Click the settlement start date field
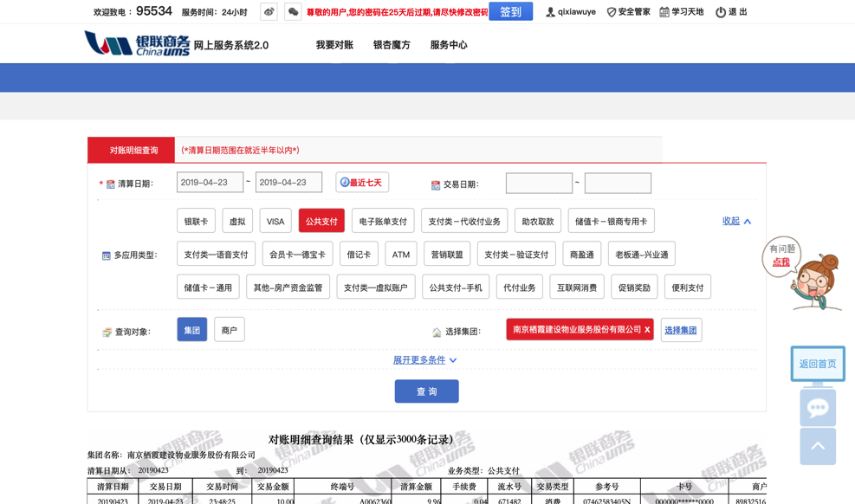855x504 pixels. click(x=210, y=183)
